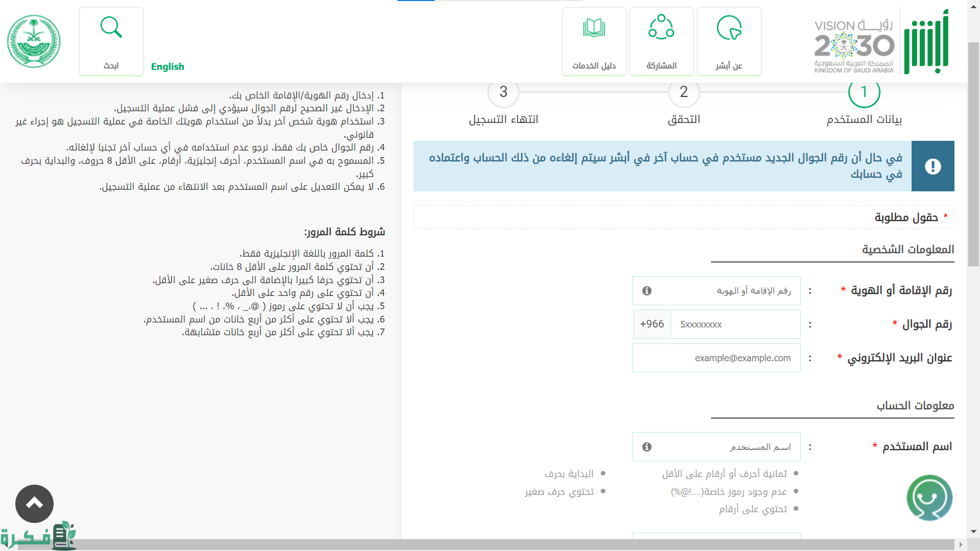Click info icon in ID number field

pos(647,291)
